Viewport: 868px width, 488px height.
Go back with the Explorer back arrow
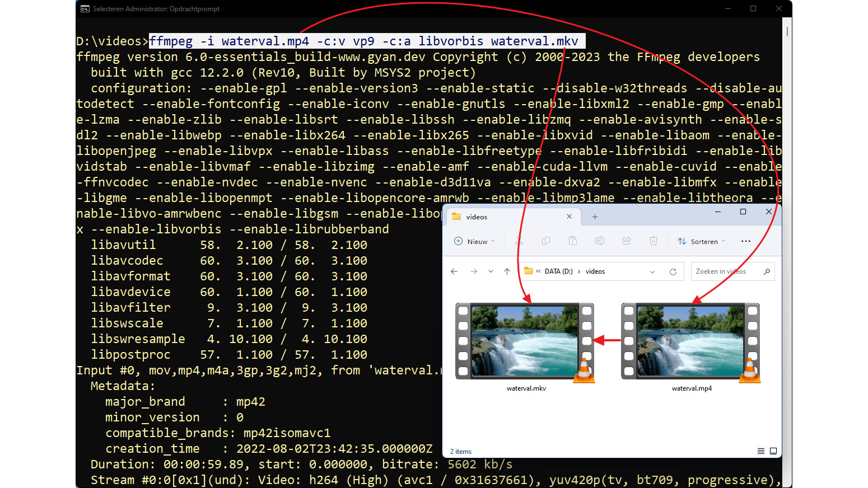(454, 271)
